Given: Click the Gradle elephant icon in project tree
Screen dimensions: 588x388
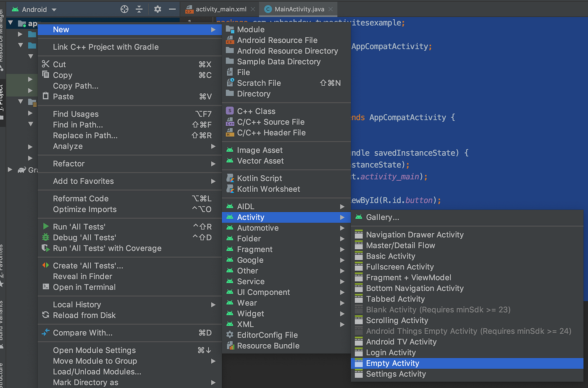Looking at the screenshot, I should 22,170.
